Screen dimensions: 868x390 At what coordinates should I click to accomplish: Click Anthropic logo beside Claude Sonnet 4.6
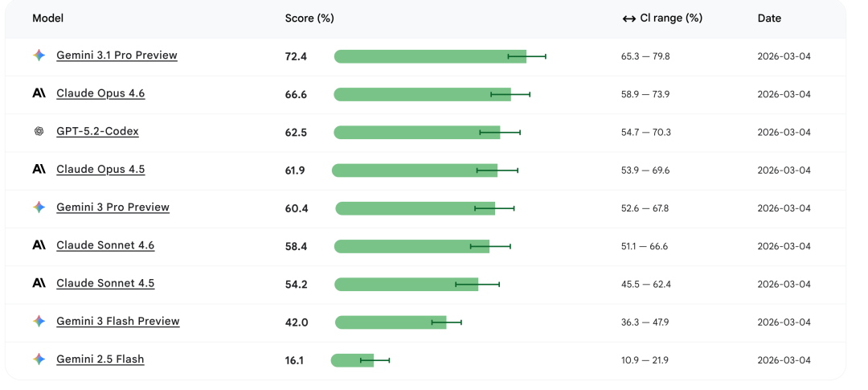[x=39, y=245]
